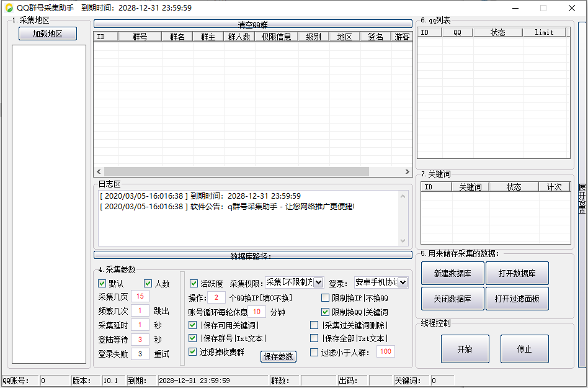Sort group table by 群号 column header
Image resolution: width=588 pixels, height=388 pixels.
click(x=140, y=37)
